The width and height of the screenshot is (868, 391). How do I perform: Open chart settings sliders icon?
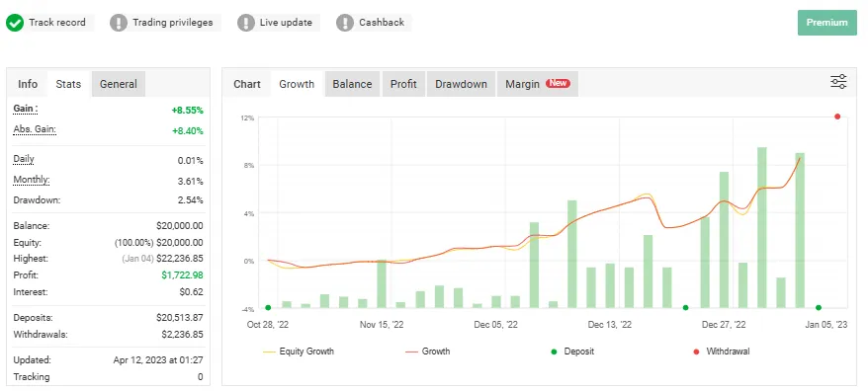pos(838,82)
